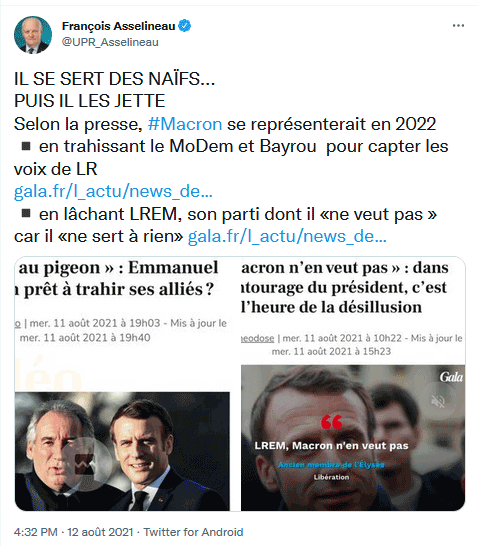Click the tweet timestamp 4:32 PM
This screenshot has height=546, width=478.
click(36, 532)
